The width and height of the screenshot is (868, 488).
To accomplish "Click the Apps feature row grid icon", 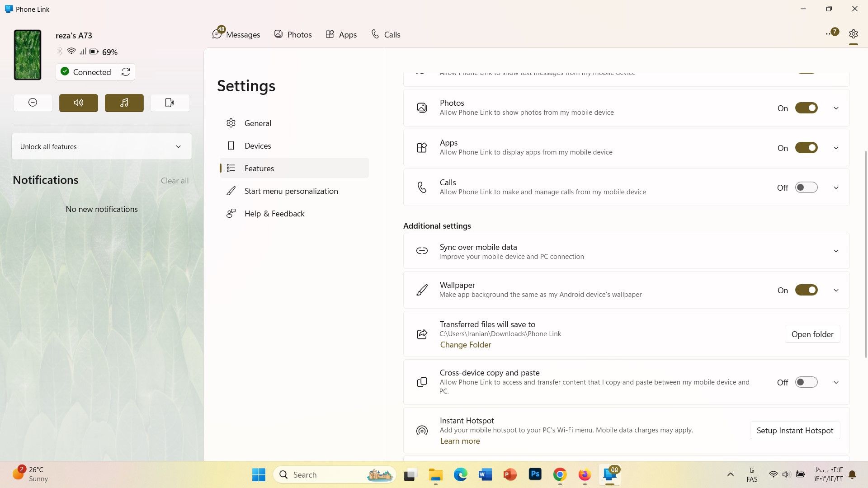I will pos(422,148).
